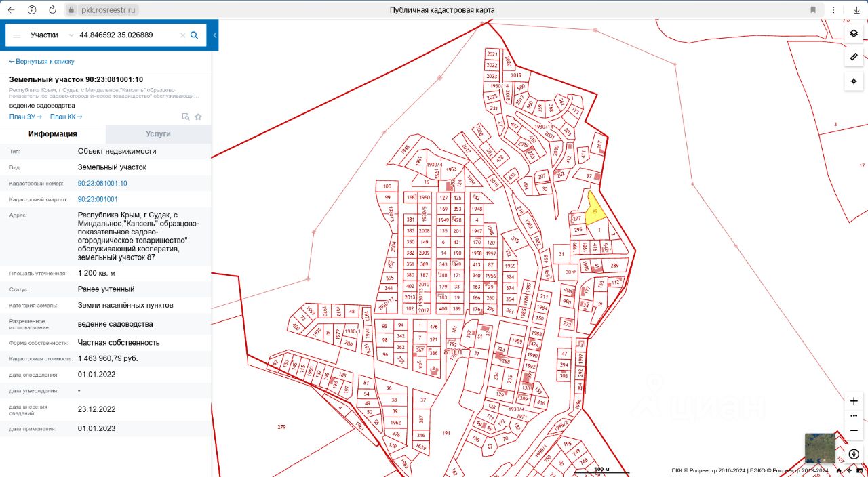This screenshot has width=868, height=477.
Task: Open the Yandex home button
Action: pyautogui.click(x=32, y=10)
